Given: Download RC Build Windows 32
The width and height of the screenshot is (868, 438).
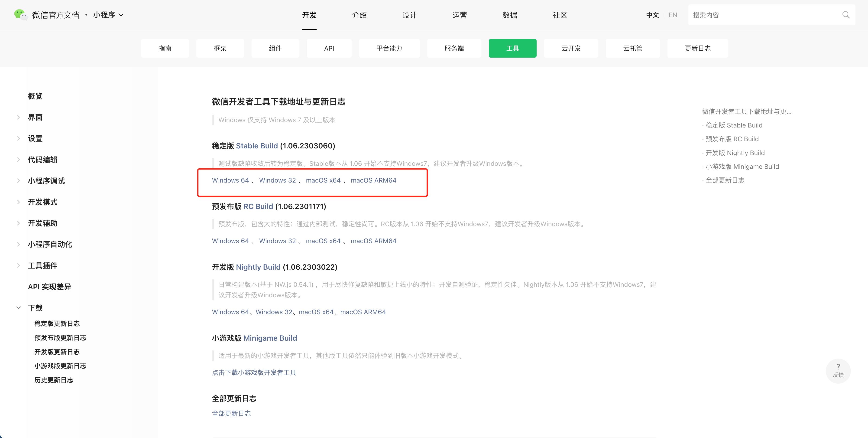Looking at the screenshot, I should 277,241.
